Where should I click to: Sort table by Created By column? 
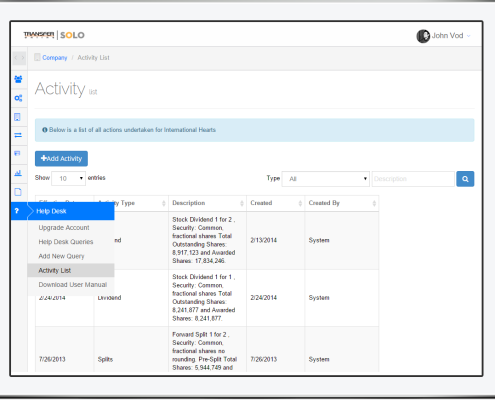tap(342, 203)
